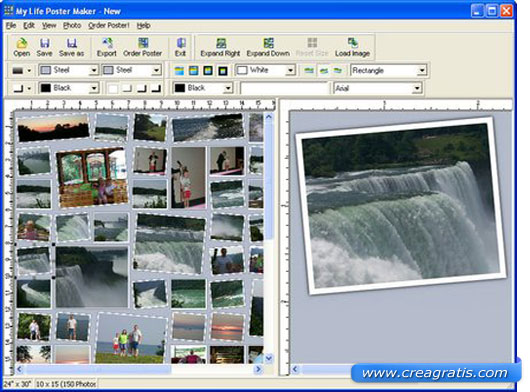530x392 pixels.
Task: Click the middle photo tilt icon
Action: [323, 70]
